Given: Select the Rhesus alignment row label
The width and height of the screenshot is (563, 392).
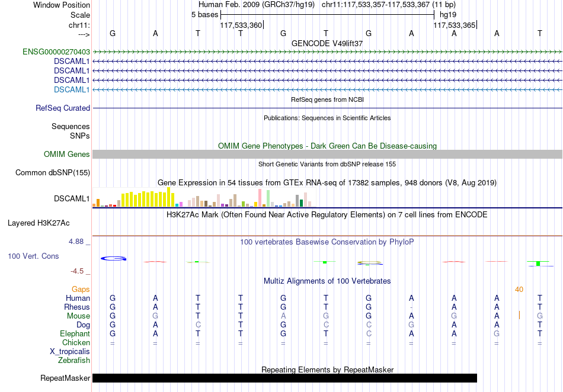Looking at the screenshot, I should click(77, 307).
